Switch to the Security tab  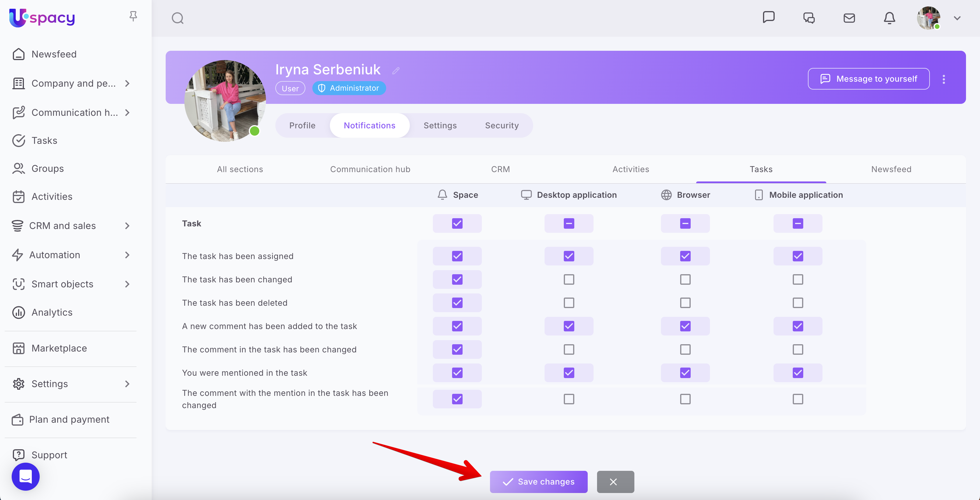501,125
